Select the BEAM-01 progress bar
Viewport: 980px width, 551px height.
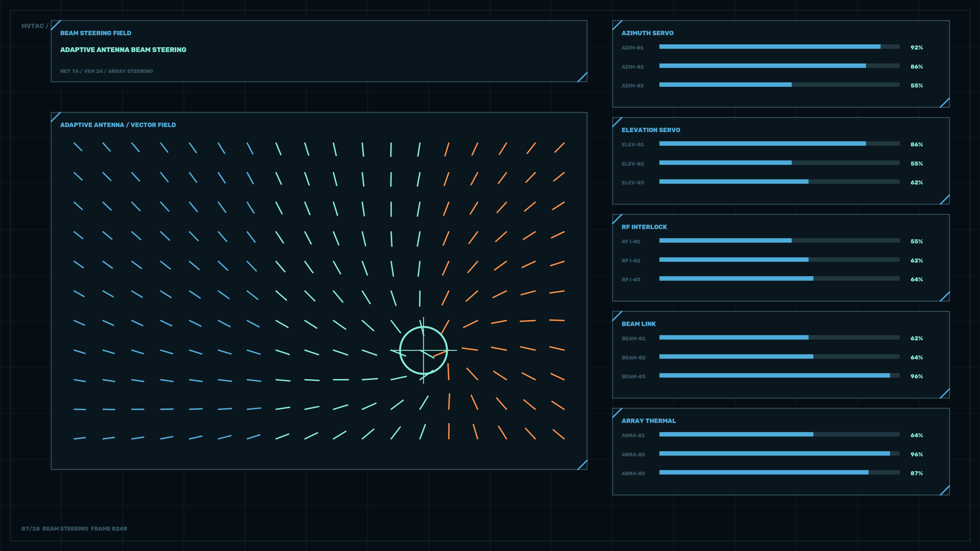click(779, 338)
